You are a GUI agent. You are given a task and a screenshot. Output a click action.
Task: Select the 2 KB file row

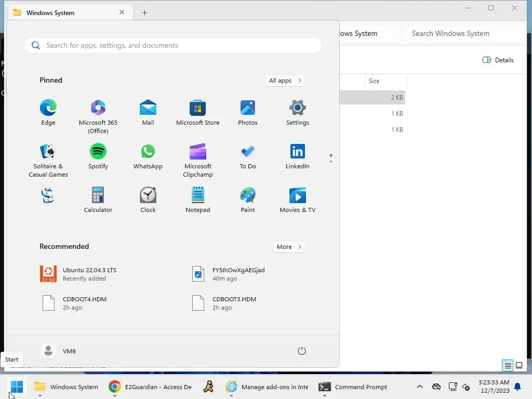[372, 97]
